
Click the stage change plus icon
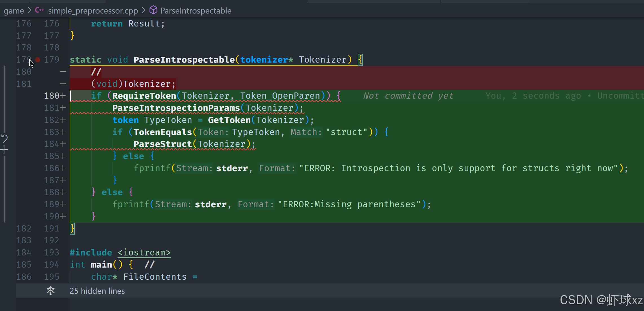pos(4,149)
